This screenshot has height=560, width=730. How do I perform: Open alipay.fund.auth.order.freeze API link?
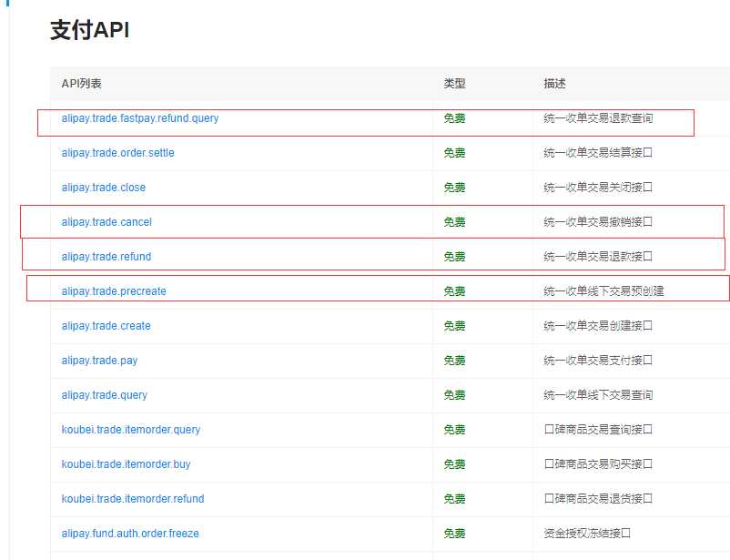130,534
